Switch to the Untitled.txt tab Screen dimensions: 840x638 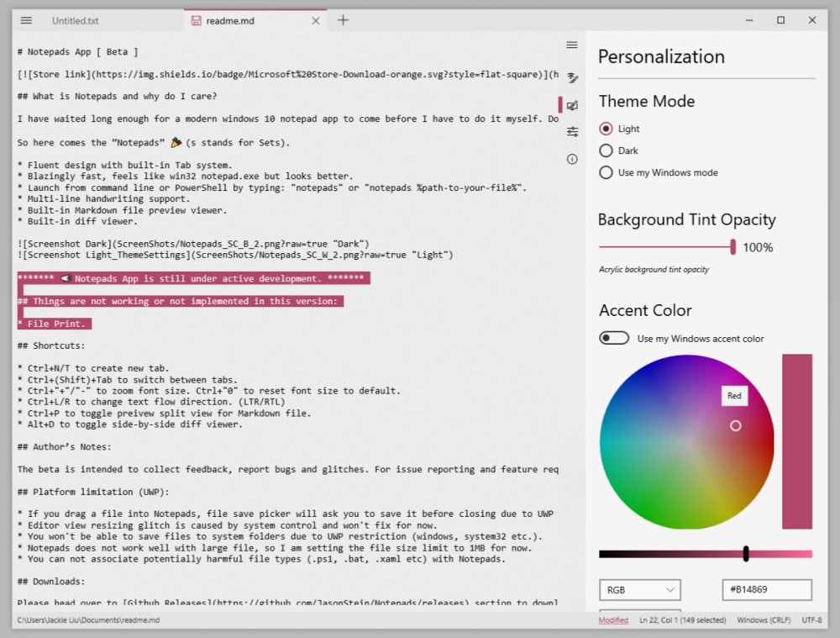tap(75, 21)
